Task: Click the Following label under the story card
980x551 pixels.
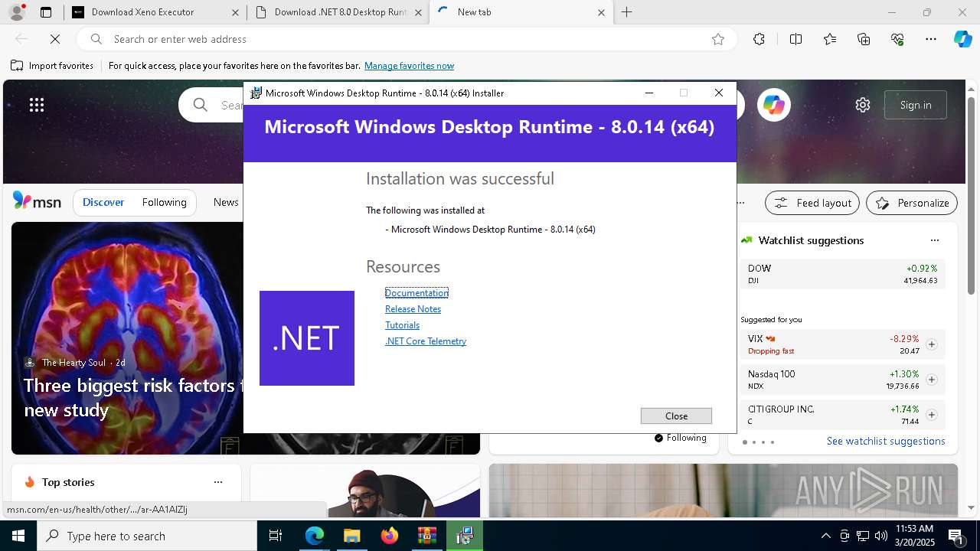Action: tap(681, 438)
